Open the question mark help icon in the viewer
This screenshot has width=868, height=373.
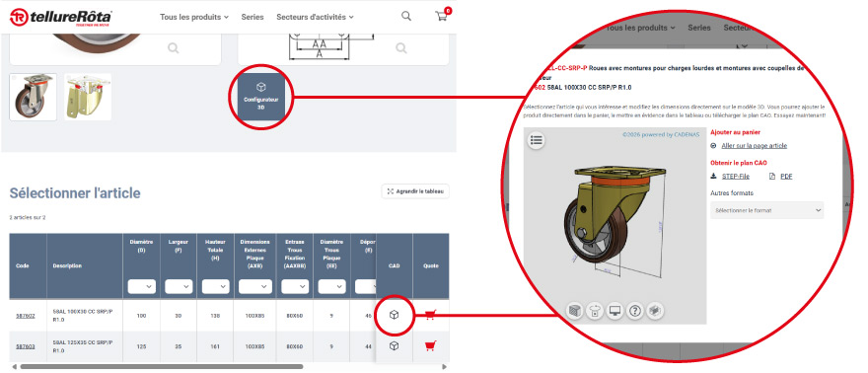[635, 311]
